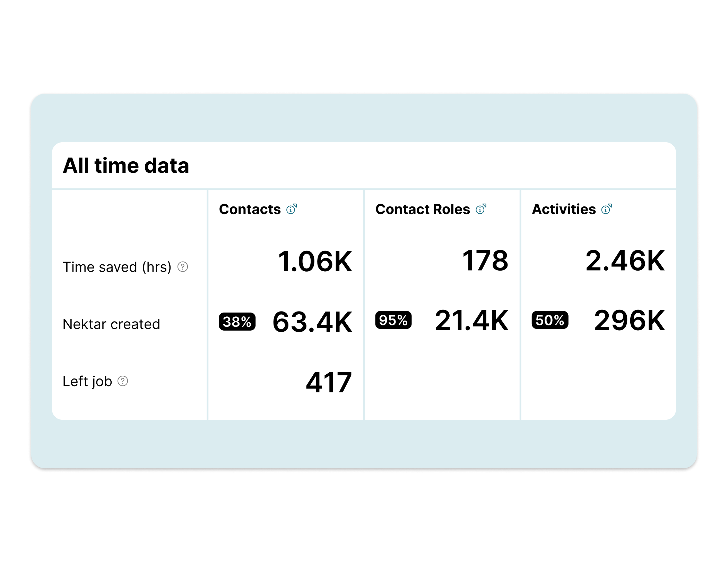Click the info icon next to Contacts
728x562 pixels.
pos(291,210)
